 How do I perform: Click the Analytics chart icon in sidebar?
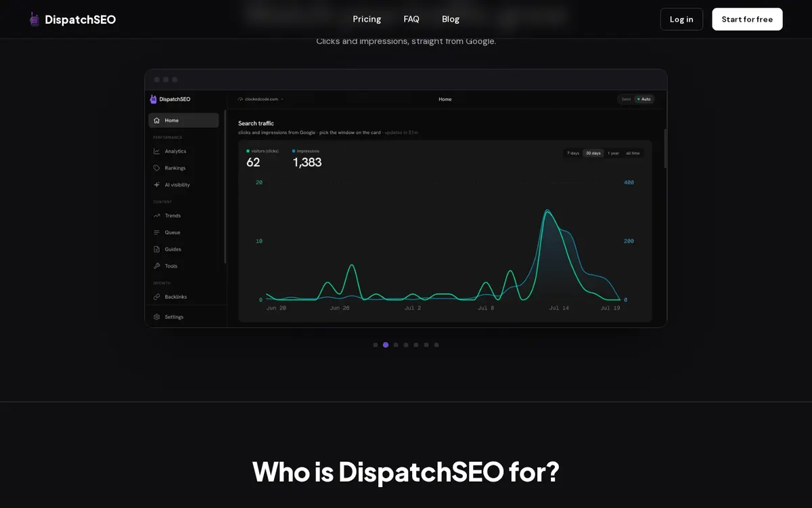pos(157,151)
